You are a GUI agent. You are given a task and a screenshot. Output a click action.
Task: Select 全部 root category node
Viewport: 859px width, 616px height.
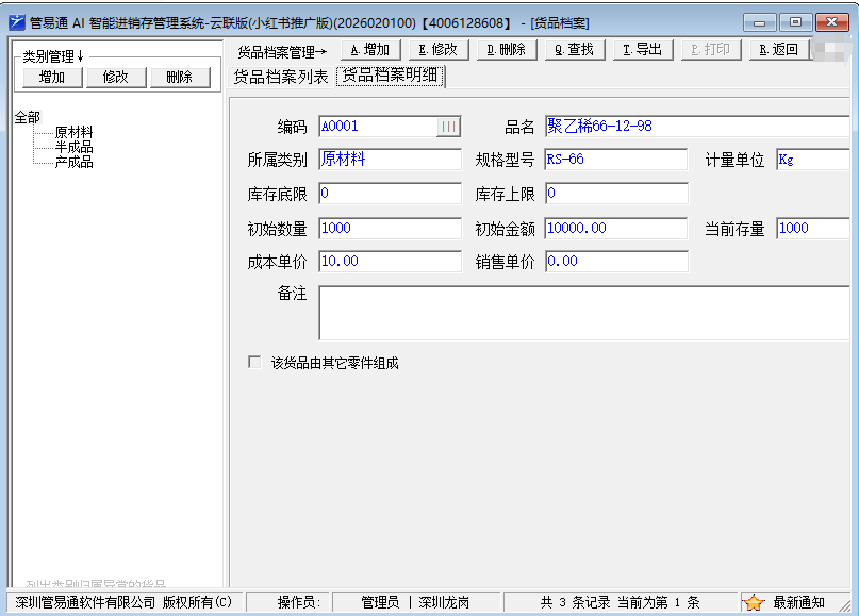click(27, 117)
